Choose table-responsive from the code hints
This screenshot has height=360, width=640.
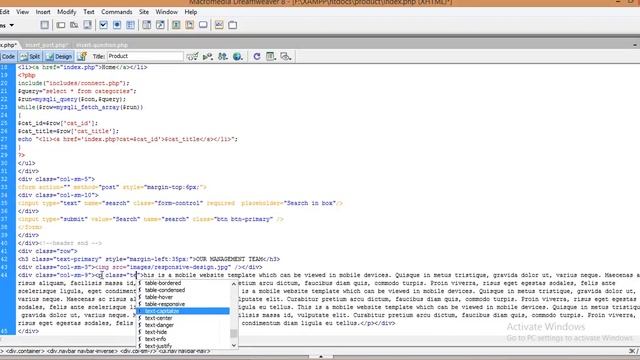pyautogui.click(x=183, y=304)
